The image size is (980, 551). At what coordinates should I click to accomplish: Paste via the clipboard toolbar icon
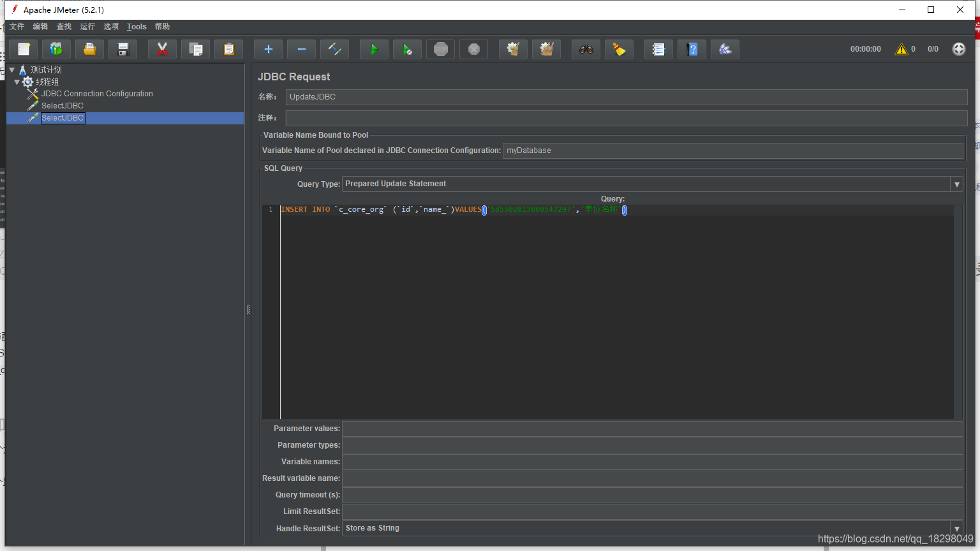(x=229, y=49)
